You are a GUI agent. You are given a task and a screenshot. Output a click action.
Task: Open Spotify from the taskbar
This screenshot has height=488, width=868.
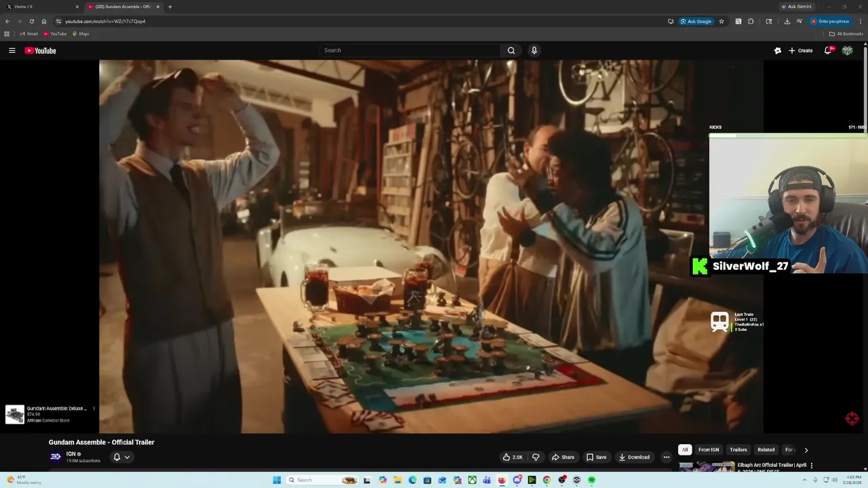591,480
